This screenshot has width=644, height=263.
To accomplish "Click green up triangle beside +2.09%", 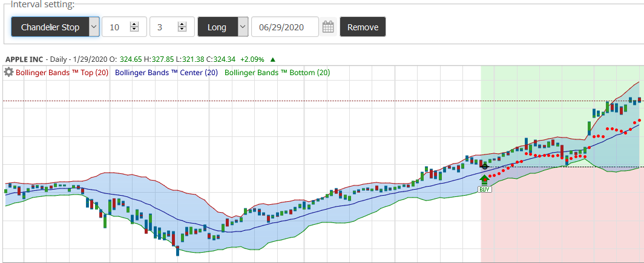I will (273, 59).
